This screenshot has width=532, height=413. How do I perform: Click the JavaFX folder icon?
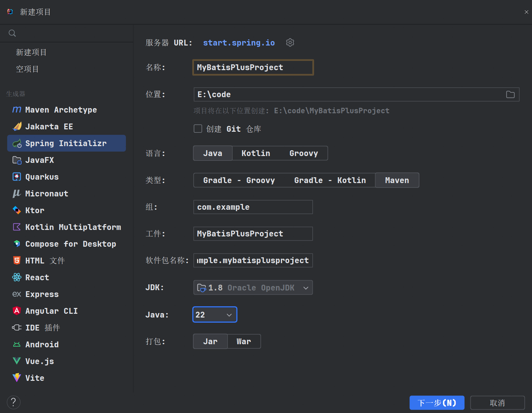click(17, 160)
